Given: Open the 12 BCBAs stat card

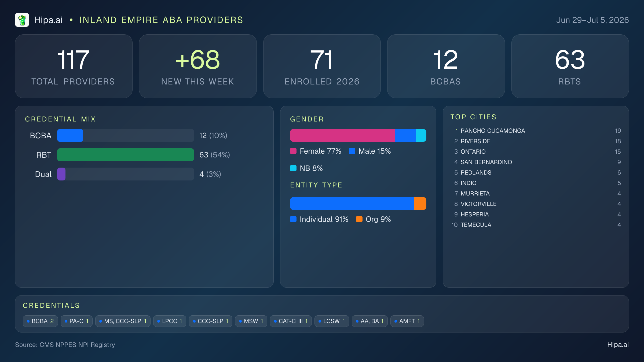Looking at the screenshot, I should point(446,66).
